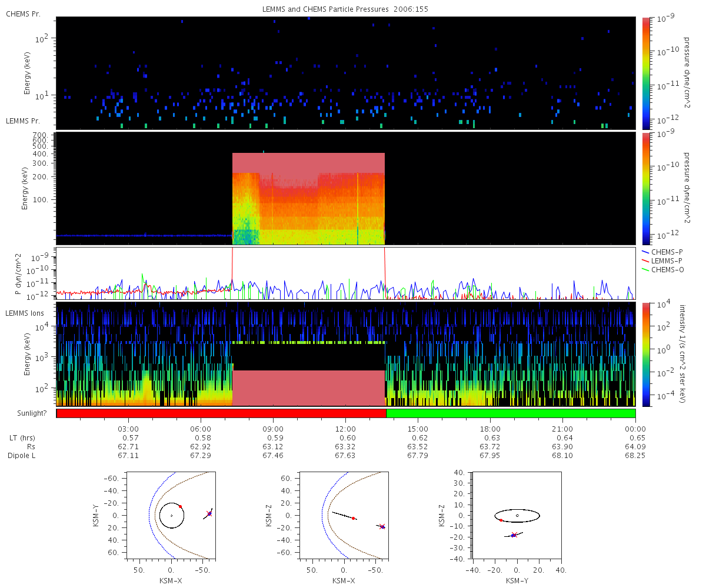The image size is (706, 588).
Task: Click the LEMMS pressure color bar
Action: (646, 189)
